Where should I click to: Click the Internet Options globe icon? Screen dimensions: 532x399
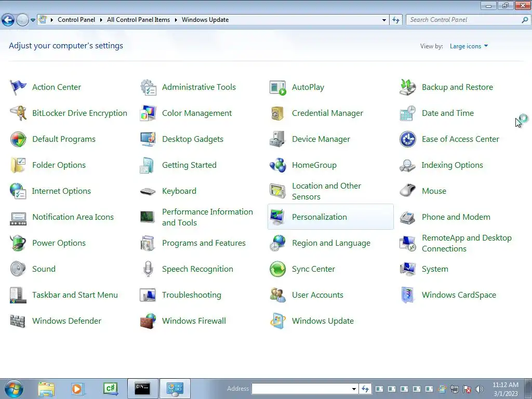[18, 191]
